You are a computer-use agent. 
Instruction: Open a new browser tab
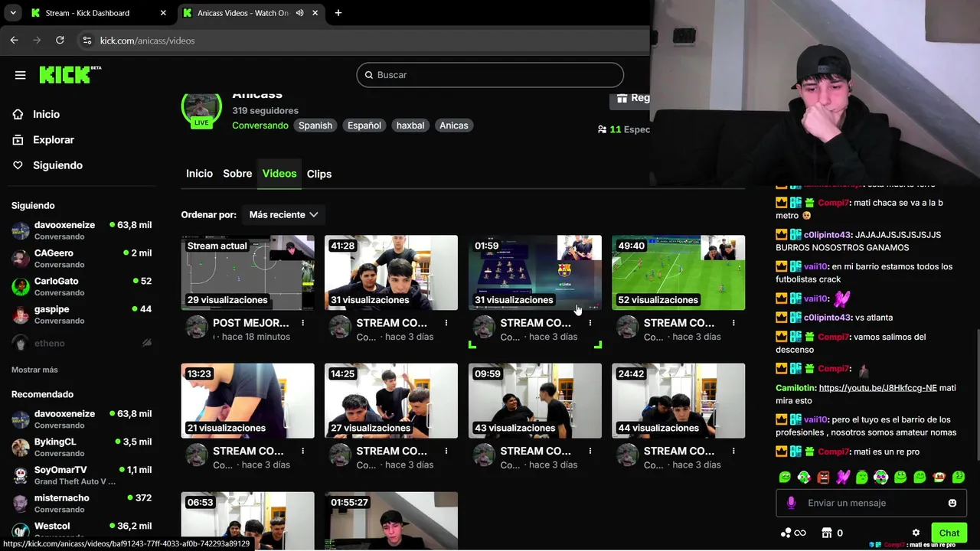click(338, 13)
